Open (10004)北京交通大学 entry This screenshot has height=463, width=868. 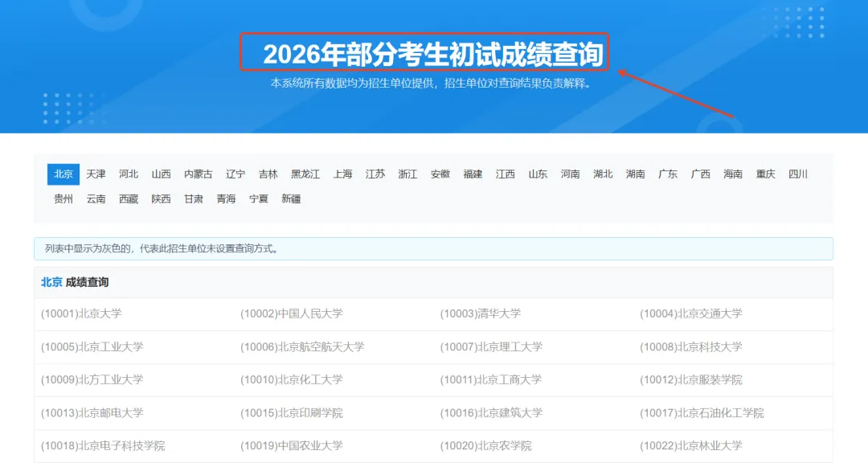point(691,313)
